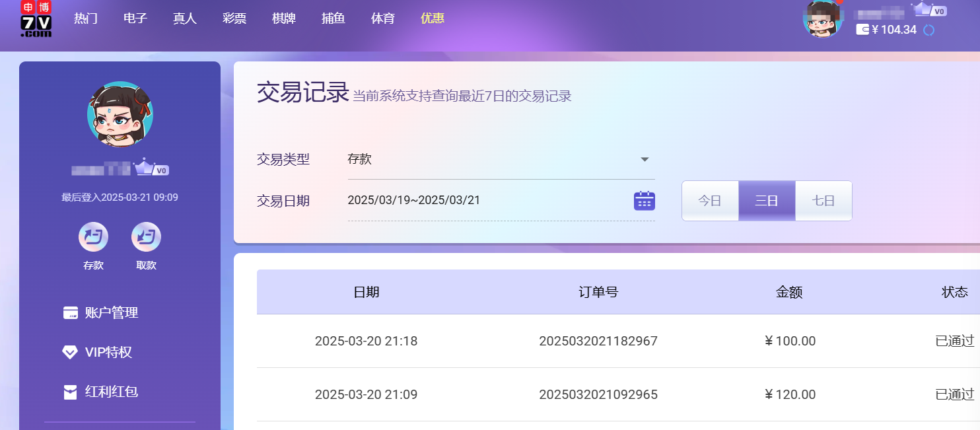Open 账户管理 in the sidebar
The image size is (980, 430).
coord(111,313)
